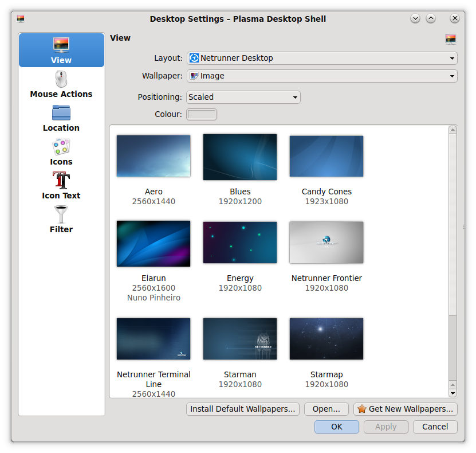Click the window icon in title bar
Viewport: 476px width, 453px height.
[x=21, y=19]
